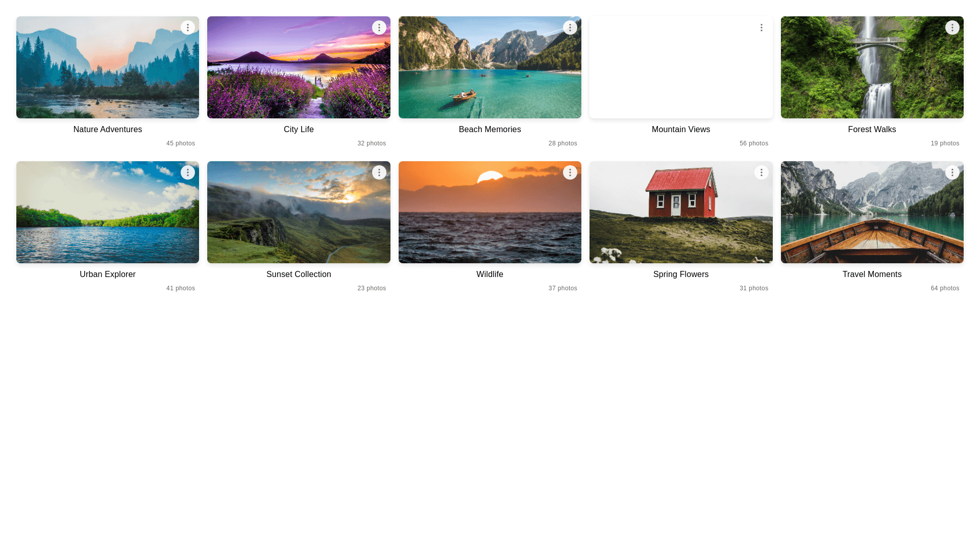Click the Travel Moments album title
The image size is (980, 551).
pos(872,274)
